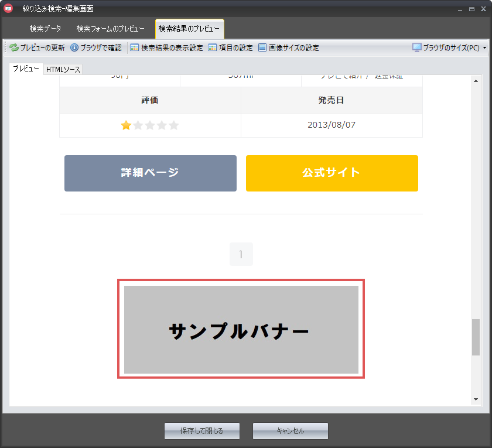
Task: Click the yellow 公式サイト button
Action: (x=332, y=173)
